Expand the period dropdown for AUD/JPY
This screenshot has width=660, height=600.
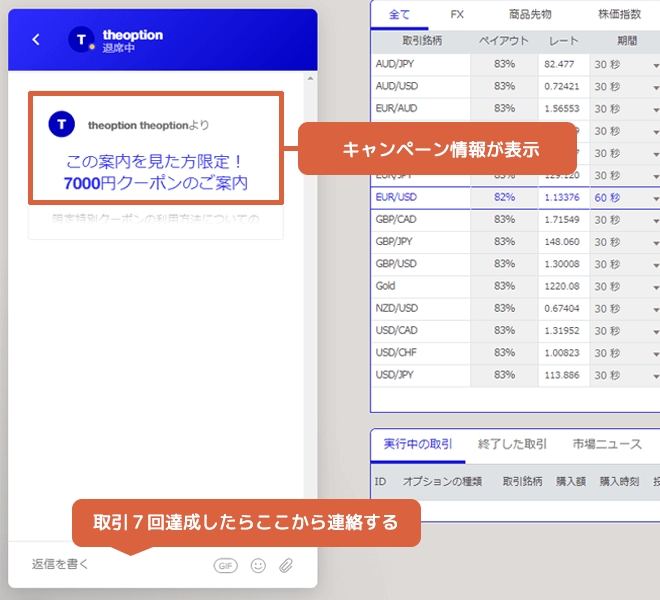click(x=655, y=66)
